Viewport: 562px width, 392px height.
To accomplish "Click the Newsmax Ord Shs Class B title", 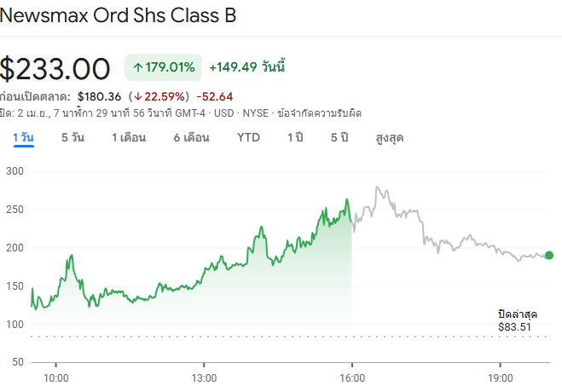I will pos(119,15).
